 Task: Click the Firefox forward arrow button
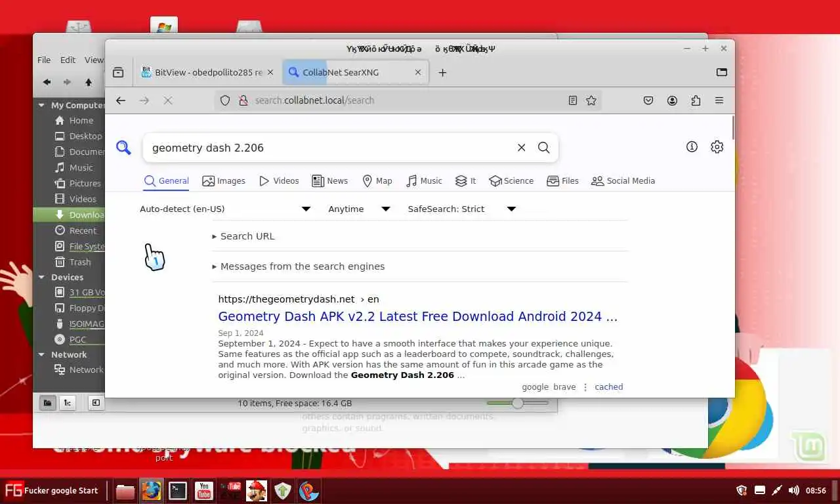coord(144,100)
